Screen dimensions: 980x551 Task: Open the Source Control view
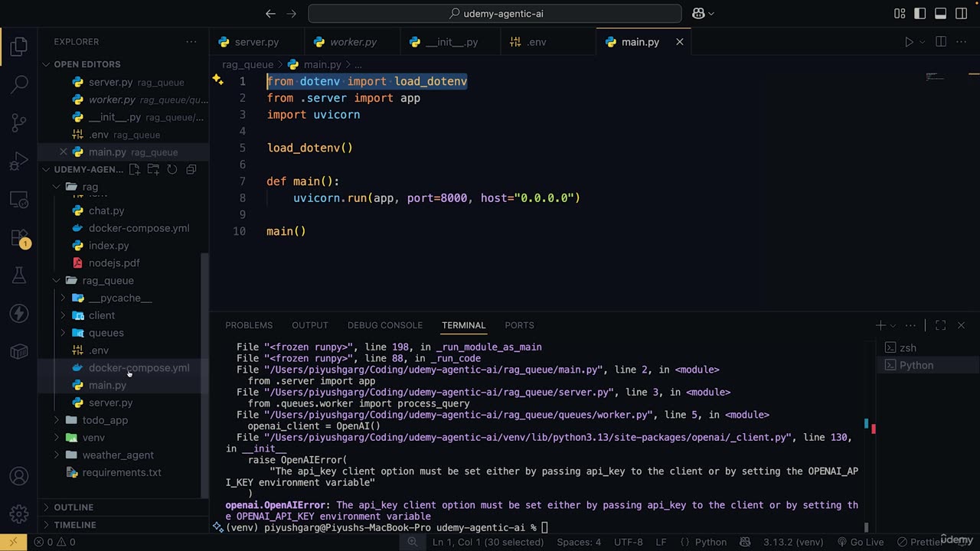19,122
